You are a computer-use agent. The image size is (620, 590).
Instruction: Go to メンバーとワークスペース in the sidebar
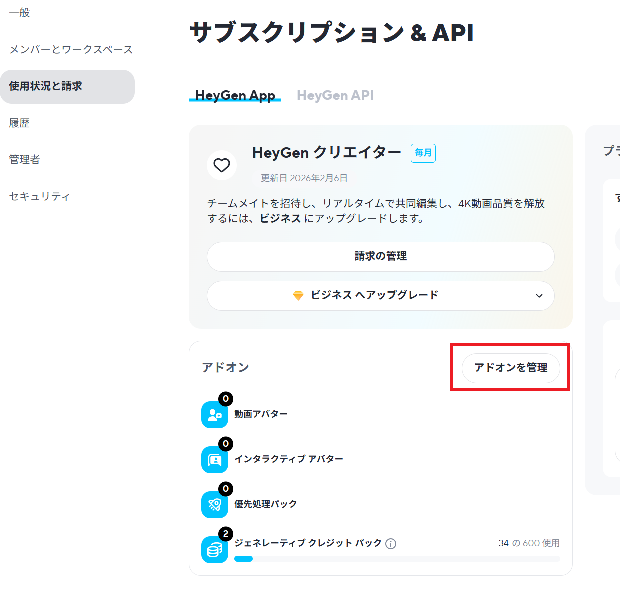(70, 49)
